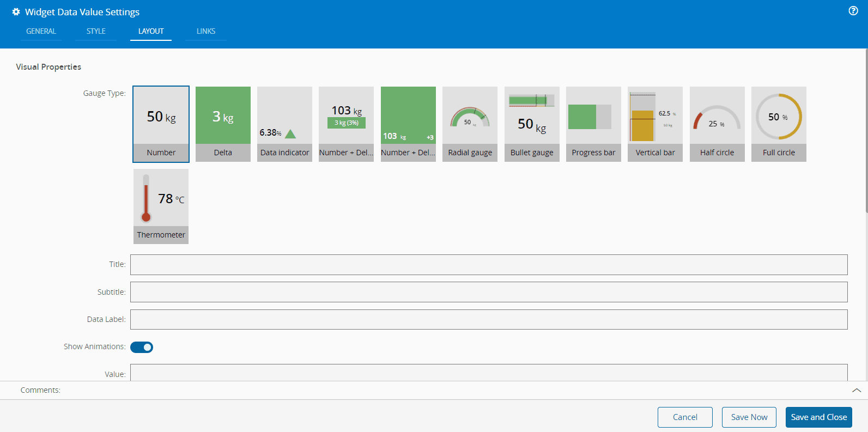Click the 'Gauge Type:' label
This screenshot has width=868, height=432.
tap(105, 93)
